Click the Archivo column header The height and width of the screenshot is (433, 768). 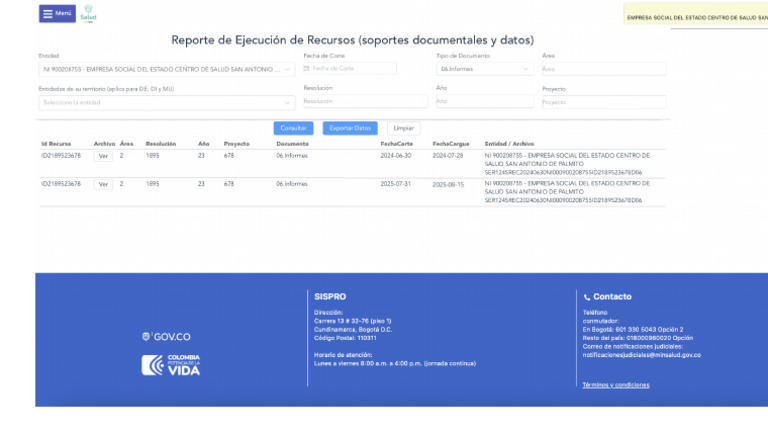[x=104, y=144]
